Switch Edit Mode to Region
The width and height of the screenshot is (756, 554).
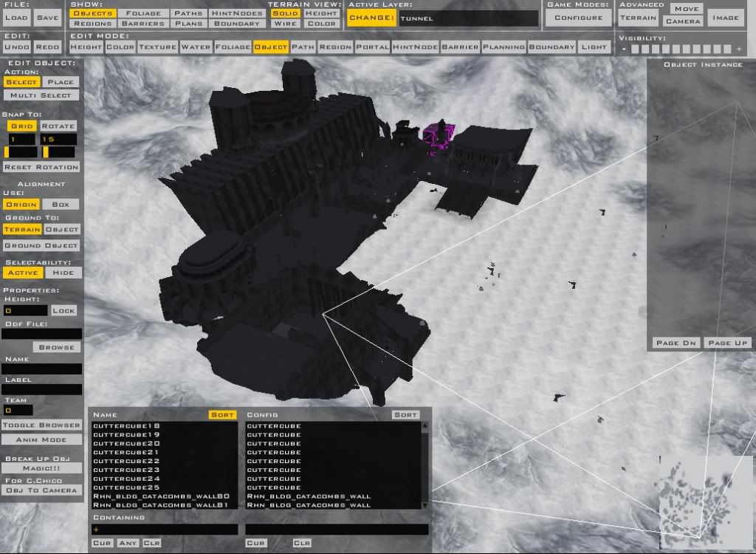[x=335, y=47]
